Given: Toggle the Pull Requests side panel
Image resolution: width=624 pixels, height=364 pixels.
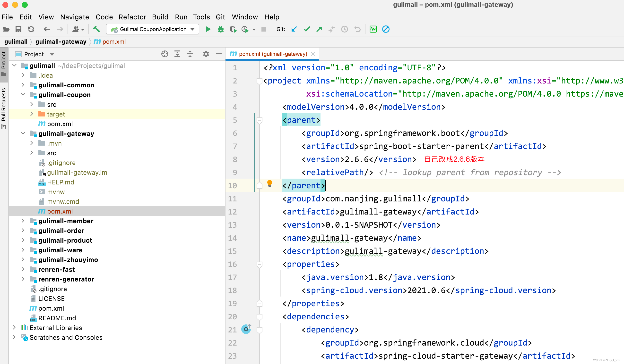Looking at the screenshot, I should 4,108.
